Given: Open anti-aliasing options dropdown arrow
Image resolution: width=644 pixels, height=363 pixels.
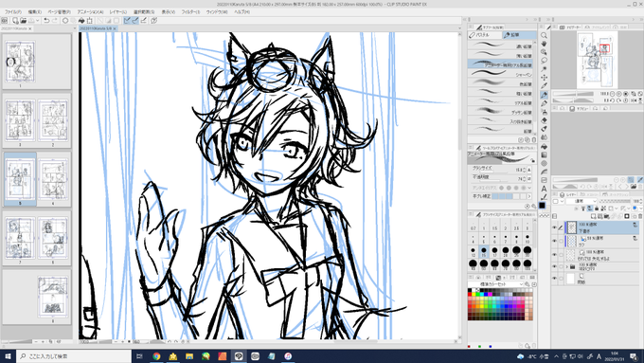Looking at the screenshot, I should 529,188.
